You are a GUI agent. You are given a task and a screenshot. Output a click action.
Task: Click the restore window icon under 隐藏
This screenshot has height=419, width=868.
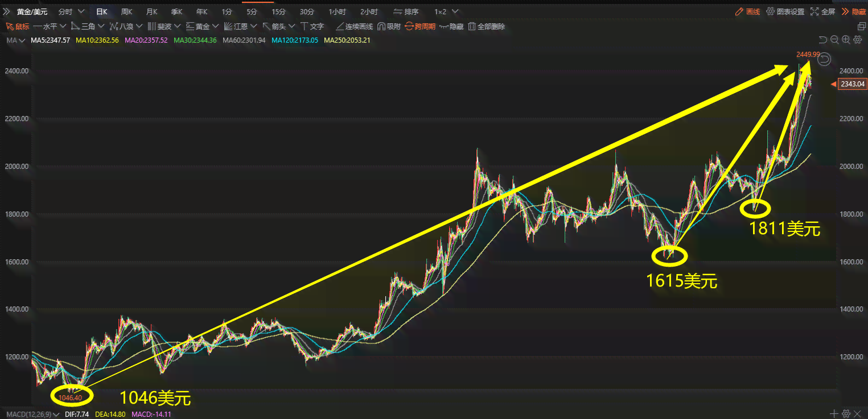pyautogui.click(x=861, y=26)
